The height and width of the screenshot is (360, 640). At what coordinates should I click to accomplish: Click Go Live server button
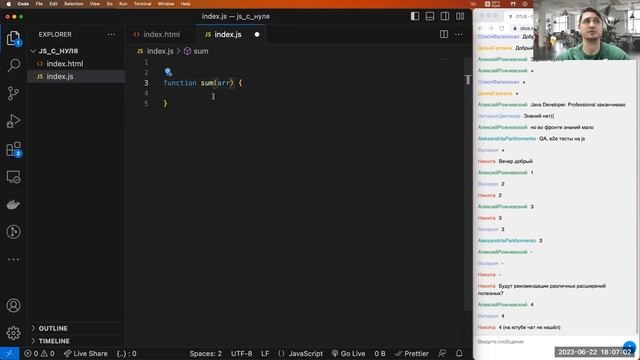tap(348, 353)
